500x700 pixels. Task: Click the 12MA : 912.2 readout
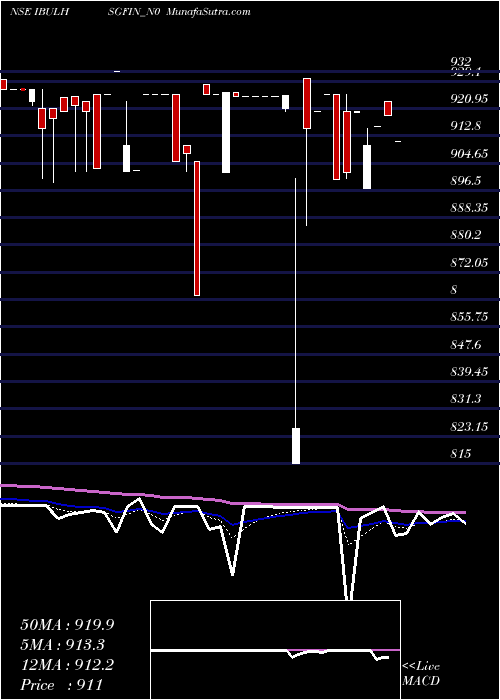click(x=67, y=665)
